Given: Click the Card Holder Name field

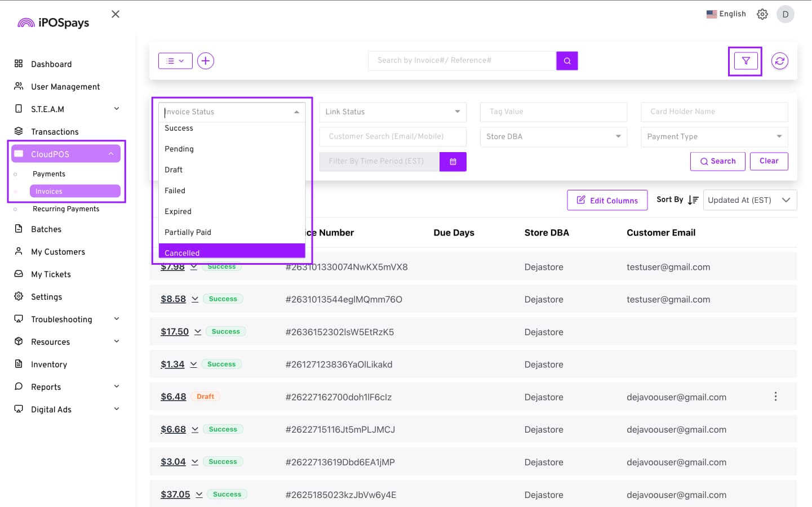Looking at the screenshot, I should pos(713,112).
